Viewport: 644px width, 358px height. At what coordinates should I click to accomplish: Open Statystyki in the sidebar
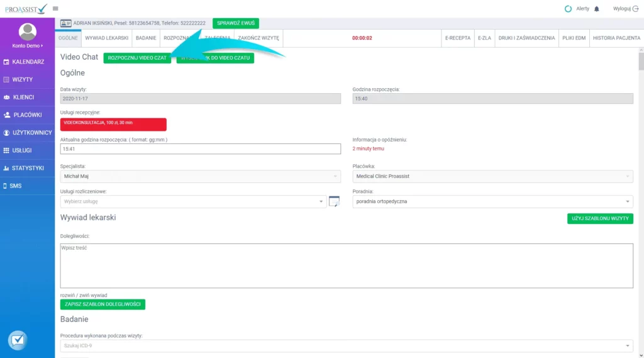click(x=27, y=168)
